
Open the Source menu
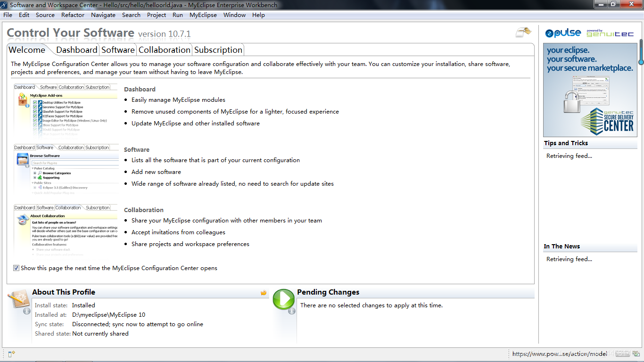(x=45, y=15)
